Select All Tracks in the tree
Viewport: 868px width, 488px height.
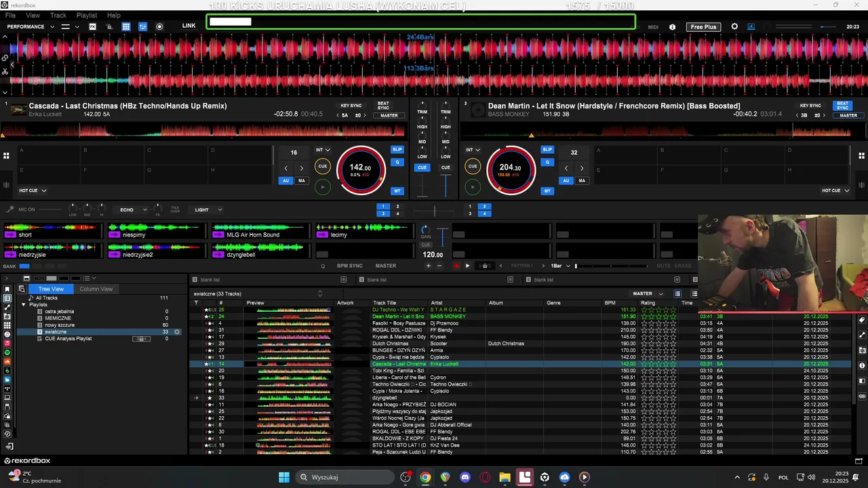coord(47,298)
